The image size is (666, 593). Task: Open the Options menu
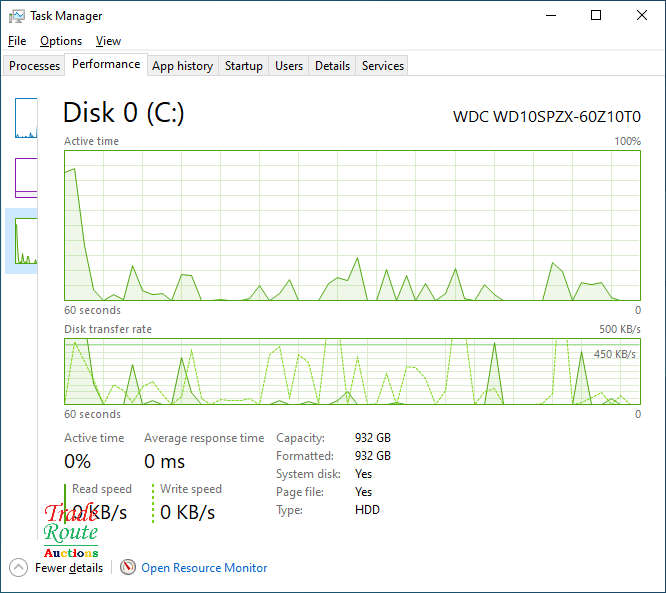pos(61,41)
